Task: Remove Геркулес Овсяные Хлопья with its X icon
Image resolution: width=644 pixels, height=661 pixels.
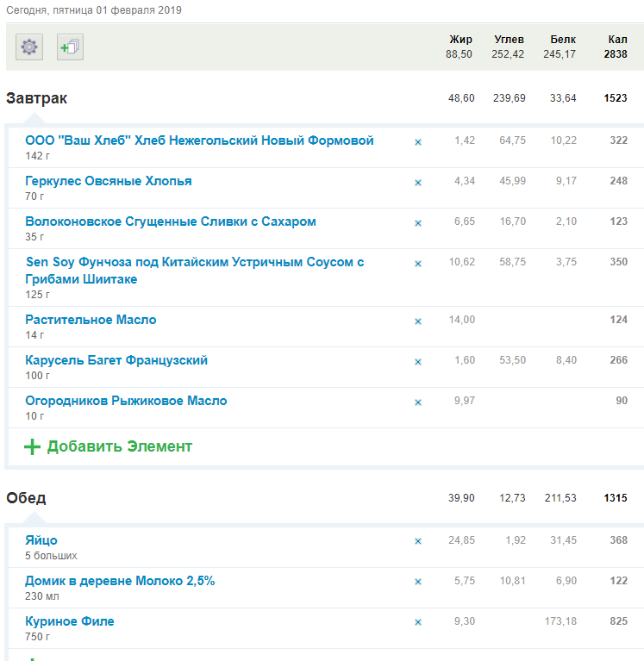Action: point(418,183)
